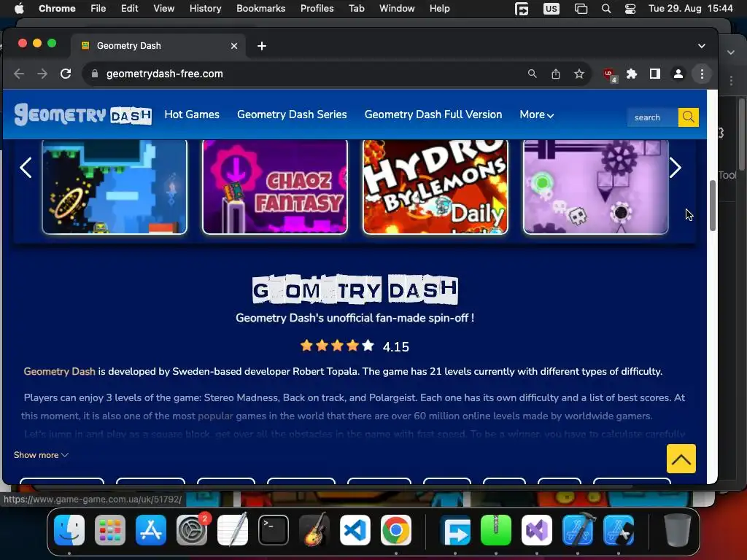The height and width of the screenshot is (560, 747).
Task: Click the padlock site info icon
Action: pos(95,74)
